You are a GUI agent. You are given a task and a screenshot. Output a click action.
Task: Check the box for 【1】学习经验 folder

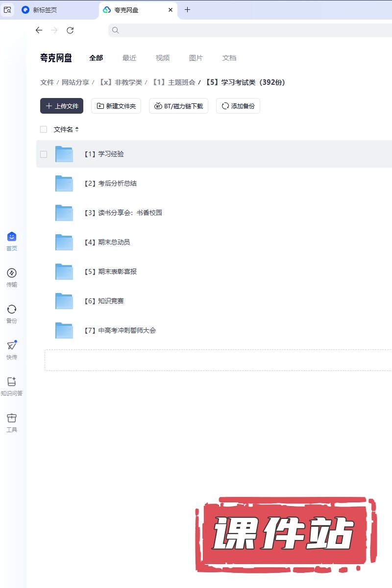[x=44, y=154]
